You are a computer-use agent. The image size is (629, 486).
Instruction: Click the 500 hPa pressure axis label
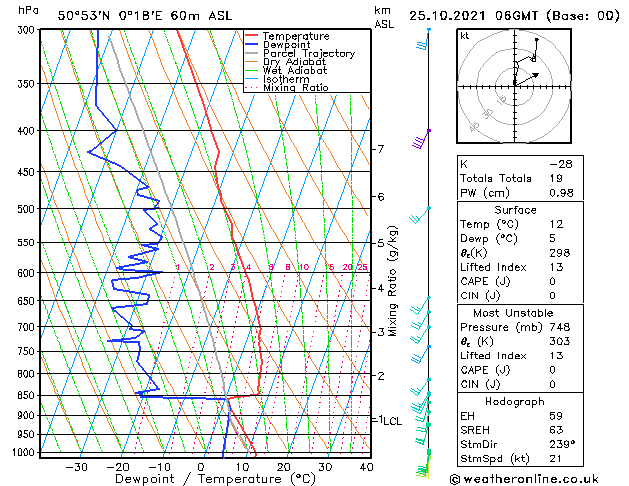tap(28, 209)
